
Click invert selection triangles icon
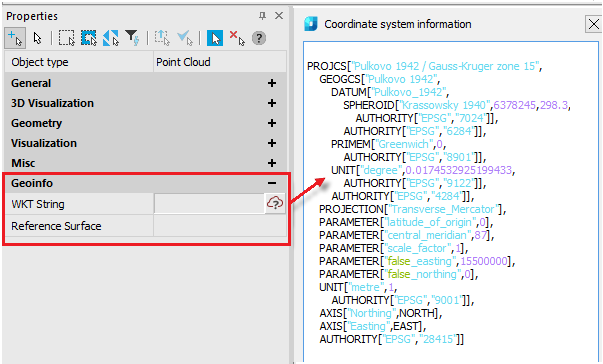(111, 38)
